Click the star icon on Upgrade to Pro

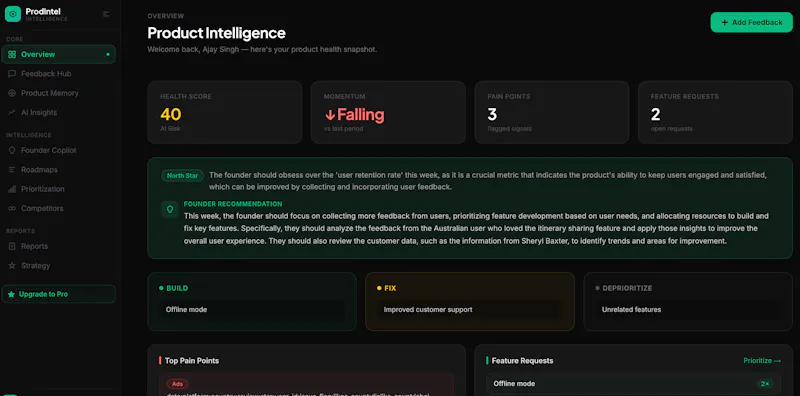(11, 294)
